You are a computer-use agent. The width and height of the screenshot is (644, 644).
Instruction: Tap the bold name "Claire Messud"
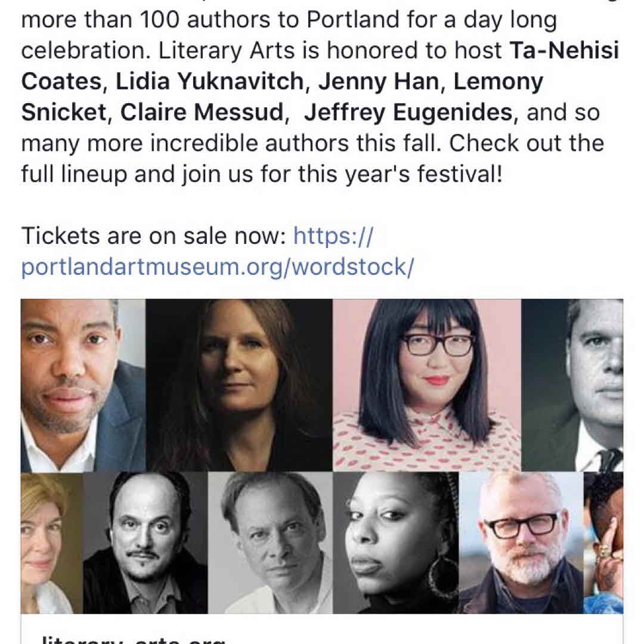coord(202,113)
